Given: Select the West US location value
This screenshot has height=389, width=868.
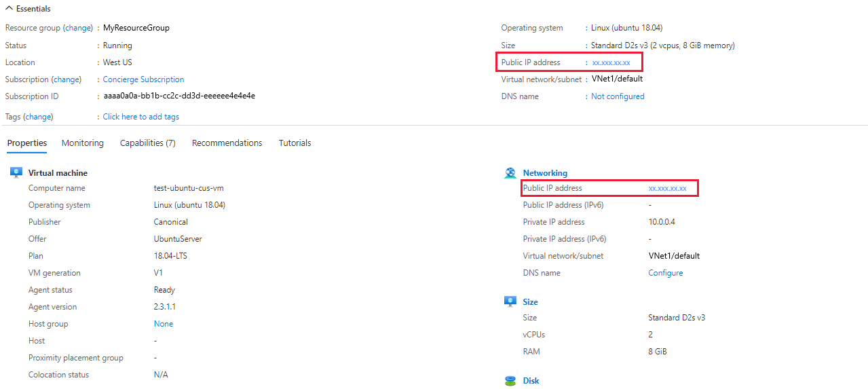Looking at the screenshot, I should tap(117, 62).
